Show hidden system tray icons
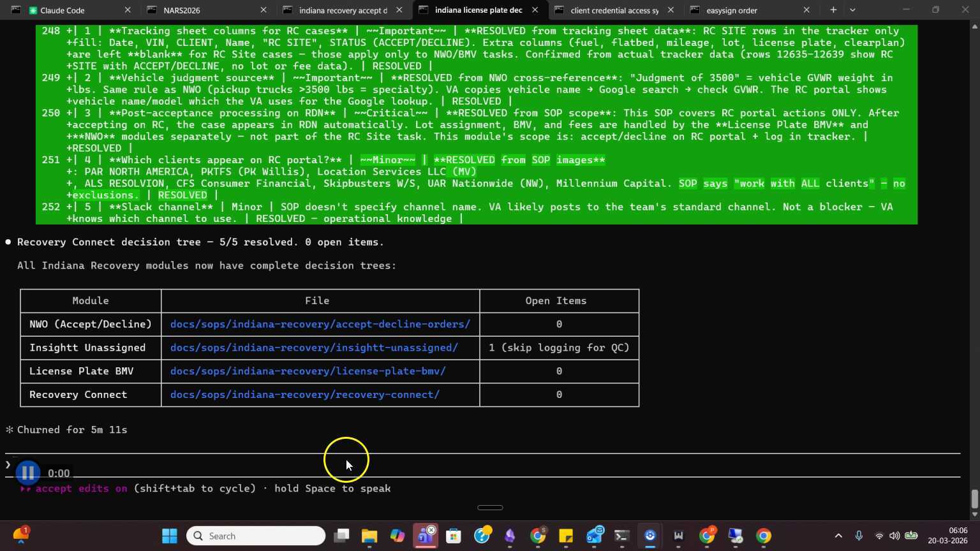This screenshot has height=551, width=980. [x=838, y=536]
